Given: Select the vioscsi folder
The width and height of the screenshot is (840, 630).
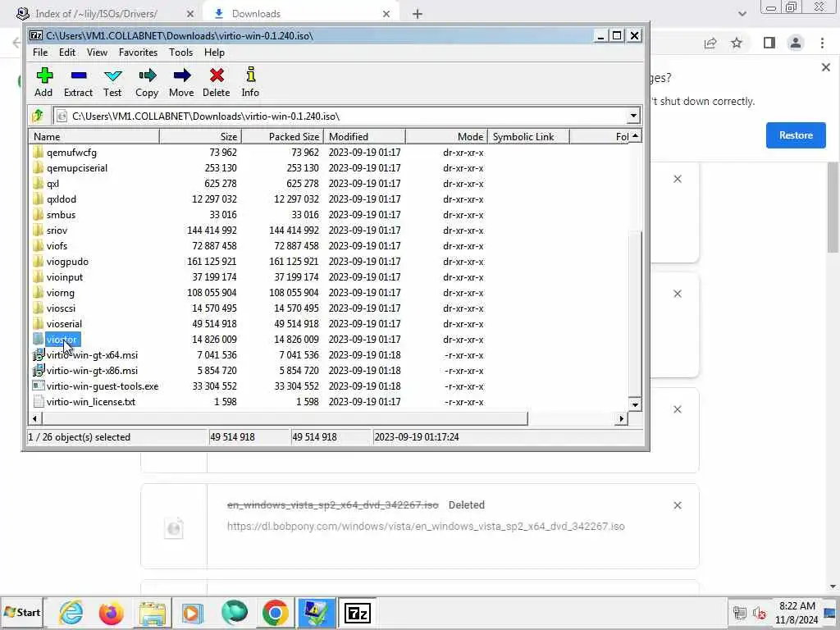Looking at the screenshot, I should pos(61,308).
